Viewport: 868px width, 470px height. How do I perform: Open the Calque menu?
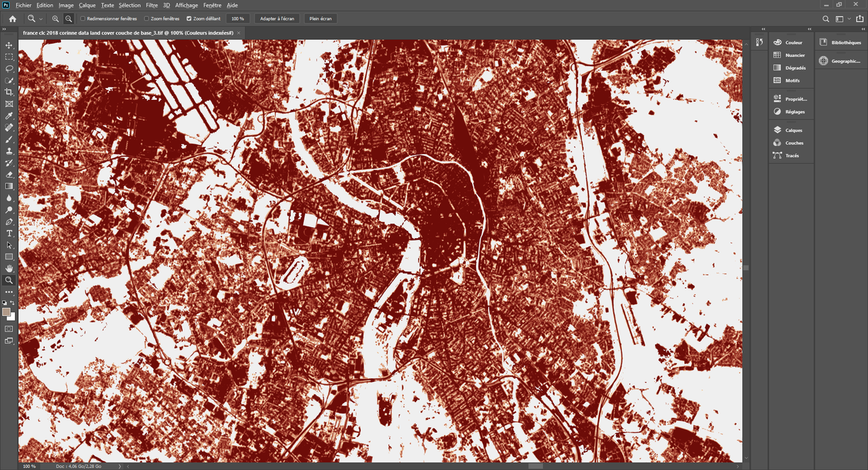pos(87,5)
